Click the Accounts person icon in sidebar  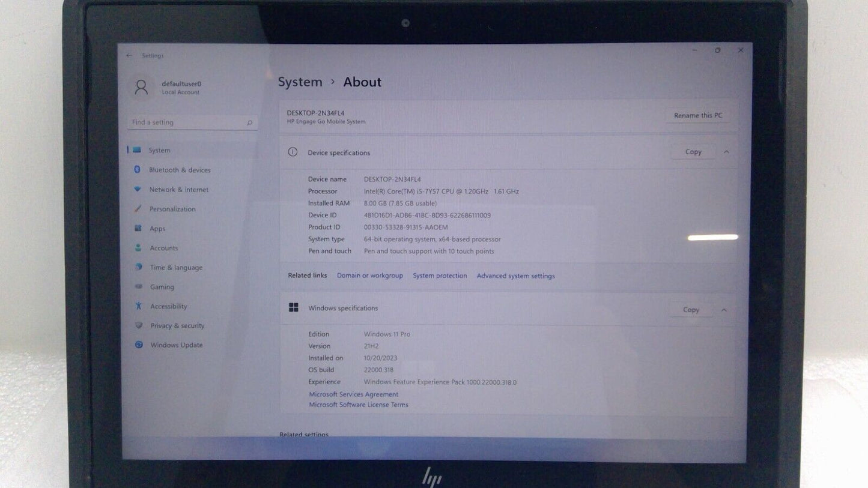point(138,248)
